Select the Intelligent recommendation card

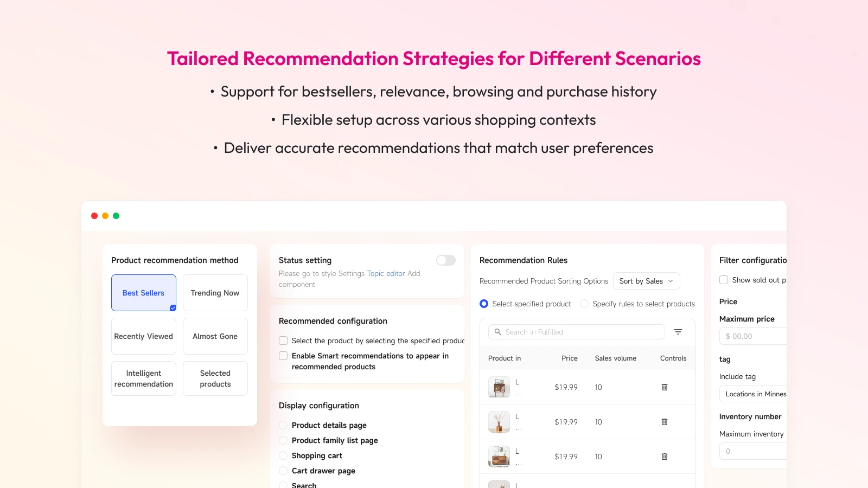click(144, 378)
